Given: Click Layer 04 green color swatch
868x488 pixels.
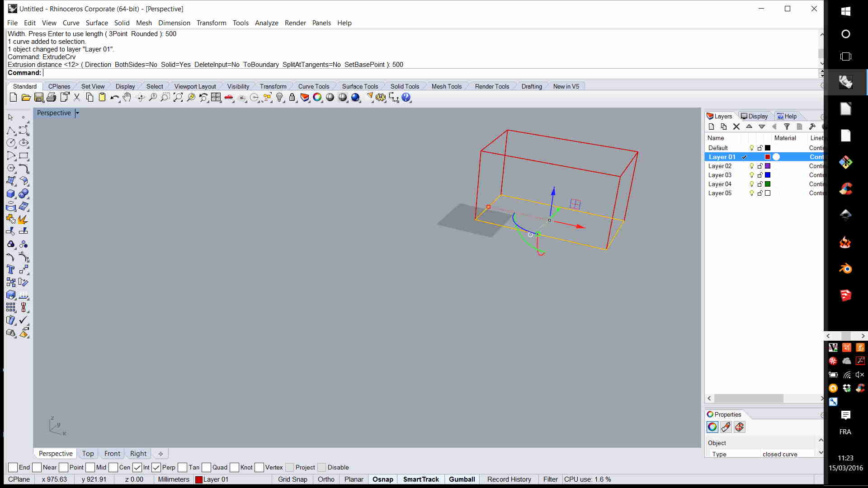Looking at the screenshot, I should [x=768, y=184].
